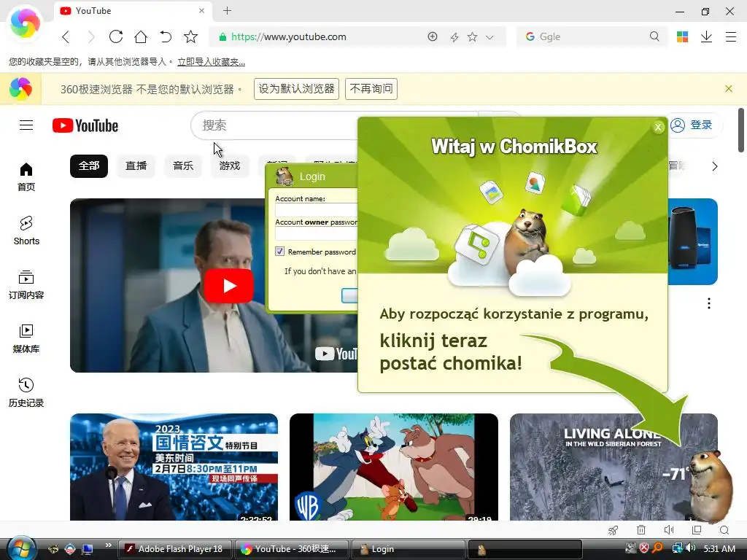Open the browser downloads icon

pyautogui.click(x=706, y=36)
